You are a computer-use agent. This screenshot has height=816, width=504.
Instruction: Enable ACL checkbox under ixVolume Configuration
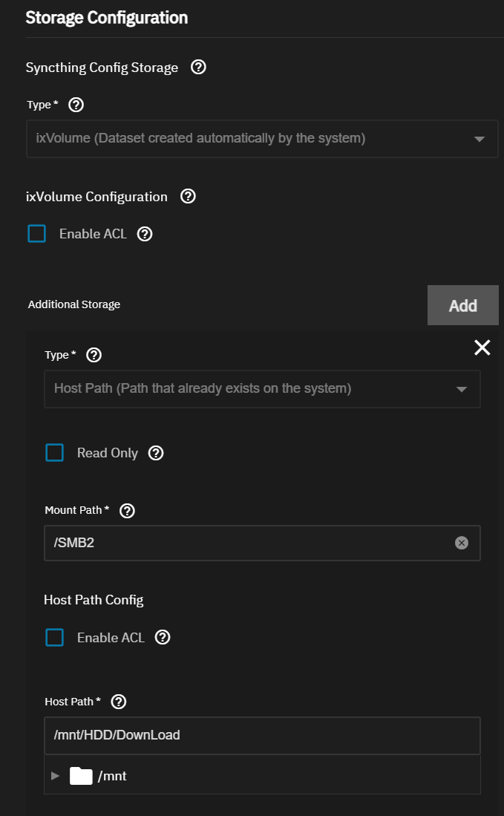pos(37,234)
